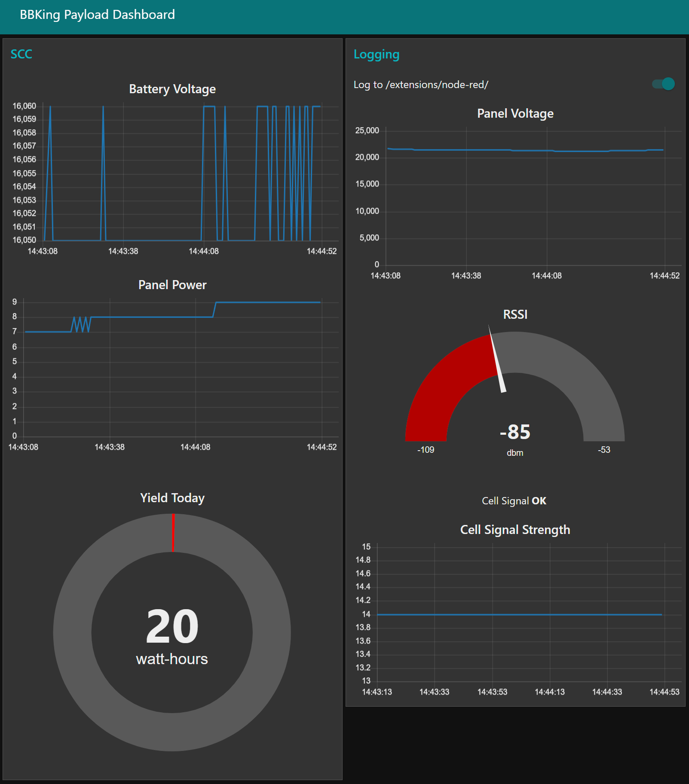Click the Panel Voltage chart title
This screenshot has width=689, height=784.
coord(515,113)
